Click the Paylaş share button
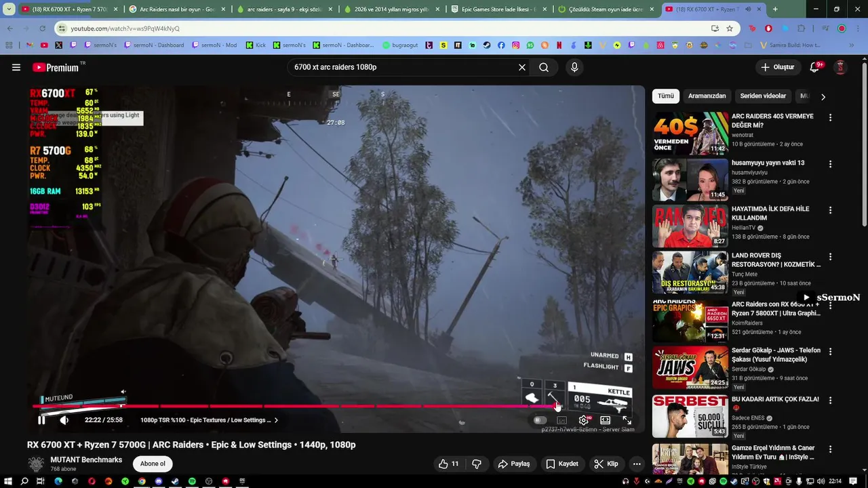Screen dimensions: 868x488 click(x=513, y=464)
